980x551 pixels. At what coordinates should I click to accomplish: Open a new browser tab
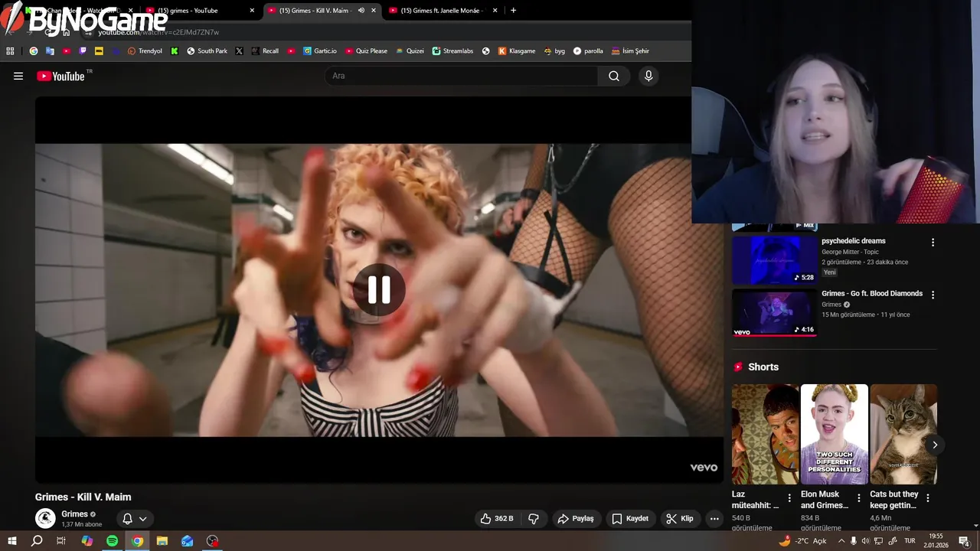tap(513, 11)
